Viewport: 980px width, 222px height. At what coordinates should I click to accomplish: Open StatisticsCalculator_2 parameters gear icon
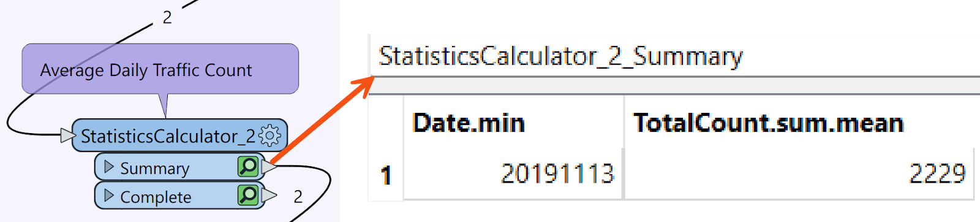(270, 135)
